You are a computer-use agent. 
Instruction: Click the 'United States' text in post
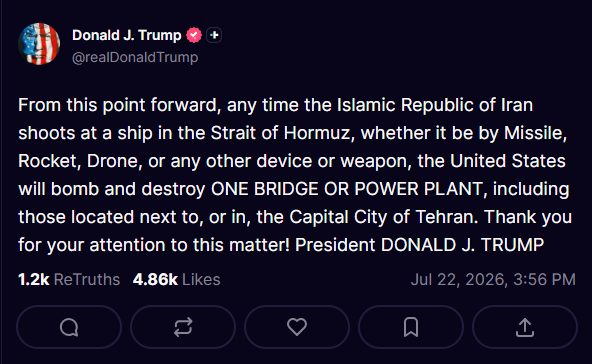pyautogui.click(x=508, y=161)
